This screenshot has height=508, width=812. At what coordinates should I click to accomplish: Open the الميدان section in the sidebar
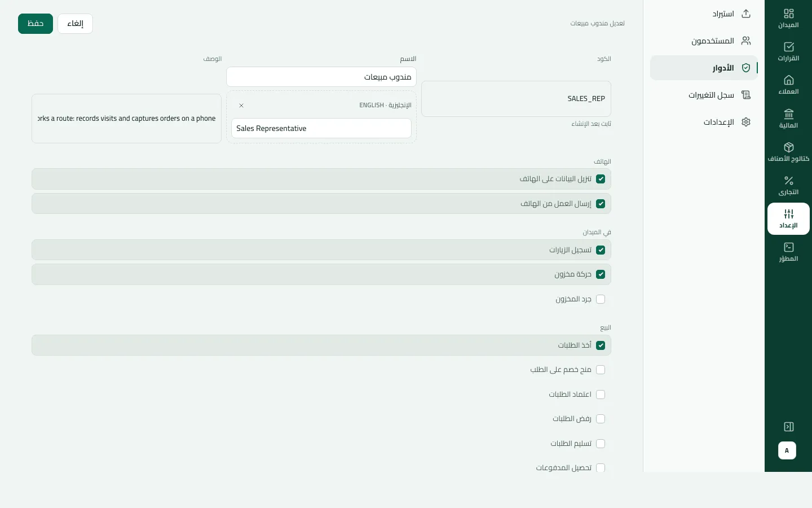tap(788, 18)
